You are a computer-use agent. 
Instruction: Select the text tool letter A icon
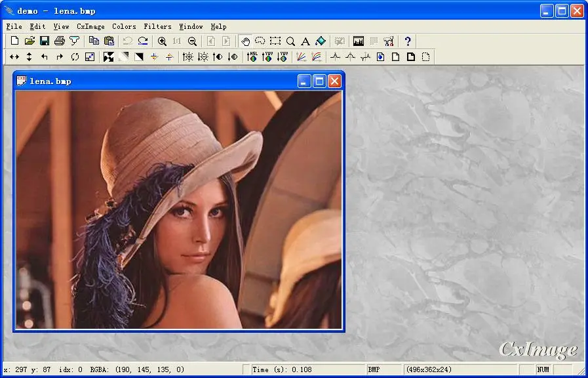coord(305,41)
